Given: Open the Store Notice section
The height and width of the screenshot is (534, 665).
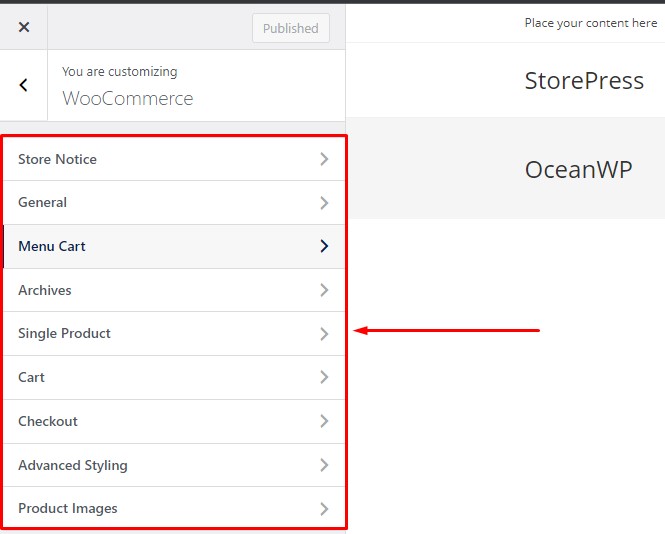Looking at the screenshot, I should tap(174, 159).
